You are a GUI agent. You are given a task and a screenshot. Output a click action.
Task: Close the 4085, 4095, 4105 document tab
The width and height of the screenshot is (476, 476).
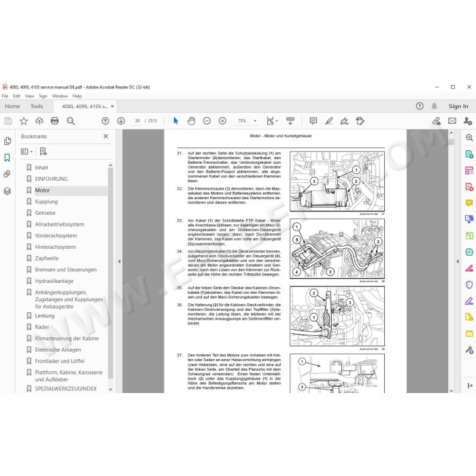coord(112,106)
